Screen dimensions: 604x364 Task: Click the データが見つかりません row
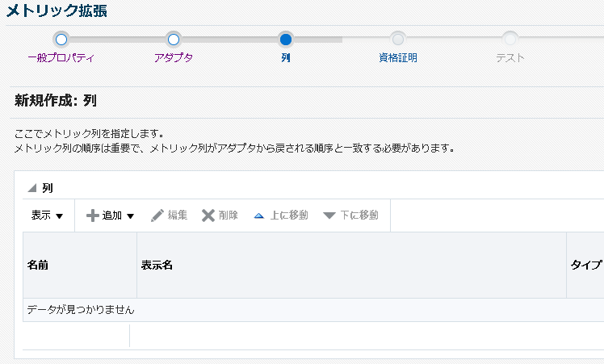313,310
